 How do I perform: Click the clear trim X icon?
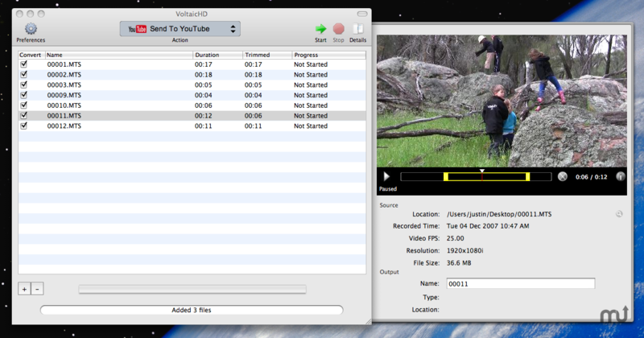pos(562,176)
